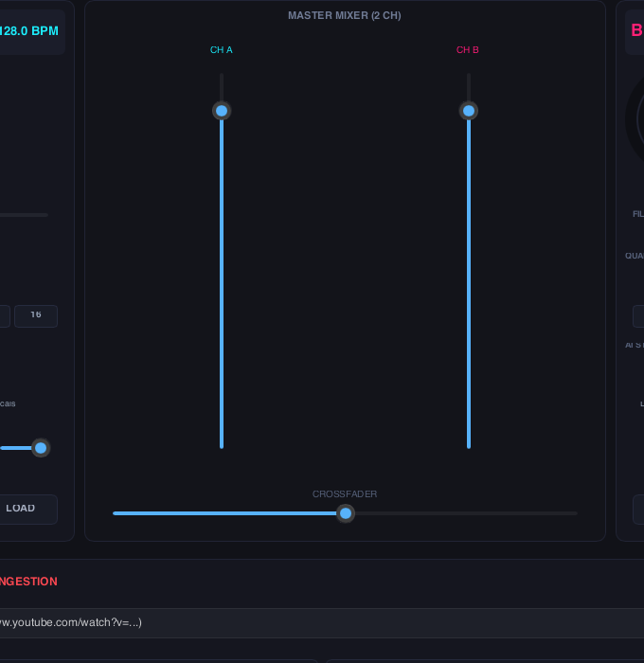Viewport: 644px width, 663px height.
Task: Click the 128.0 BPM readout
Action: tap(28, 31)
